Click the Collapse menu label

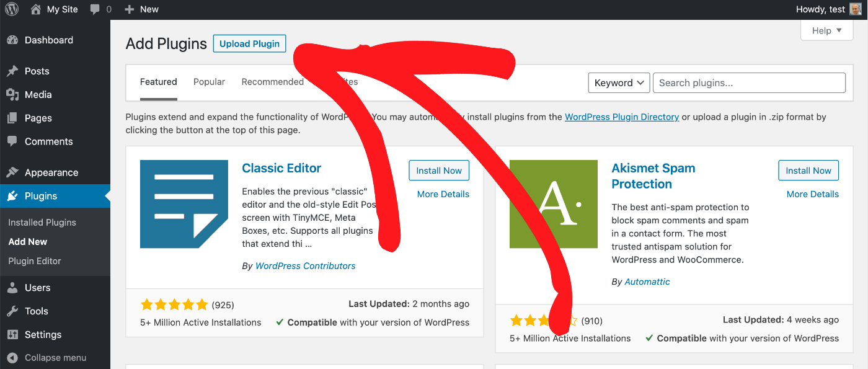(x=55, y=358)
